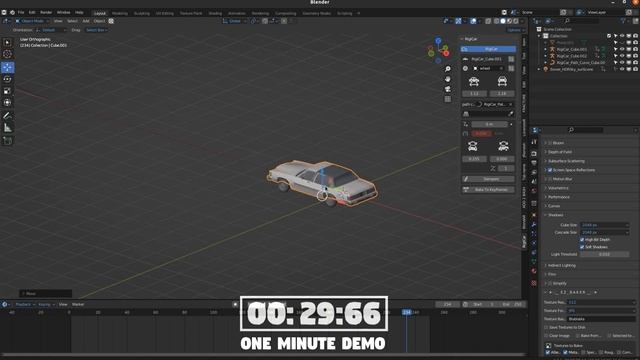Hide RigCar_Cube.002 with its eye icon

[622, 56]
